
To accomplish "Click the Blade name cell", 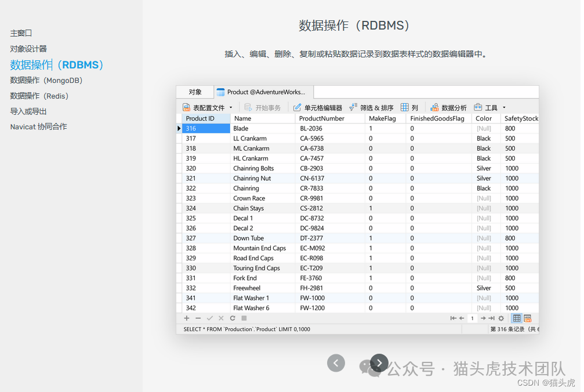I will click(x=263, y=128).
